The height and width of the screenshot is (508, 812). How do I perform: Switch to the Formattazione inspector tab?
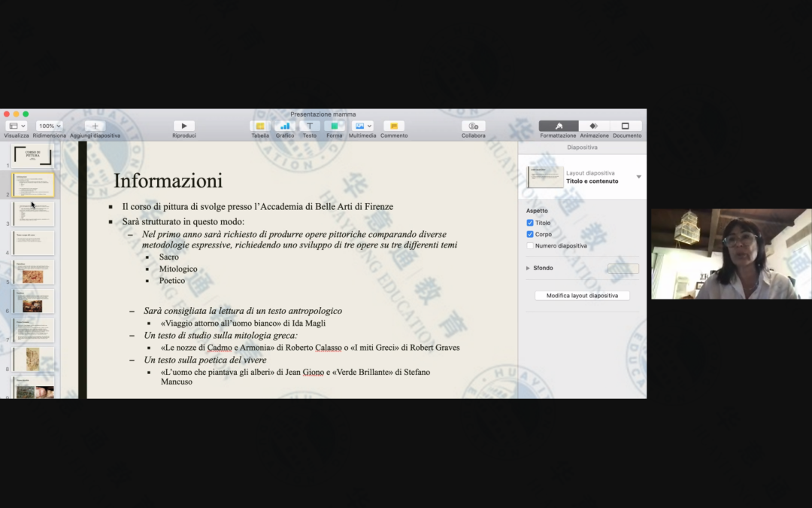click(558, 126)
